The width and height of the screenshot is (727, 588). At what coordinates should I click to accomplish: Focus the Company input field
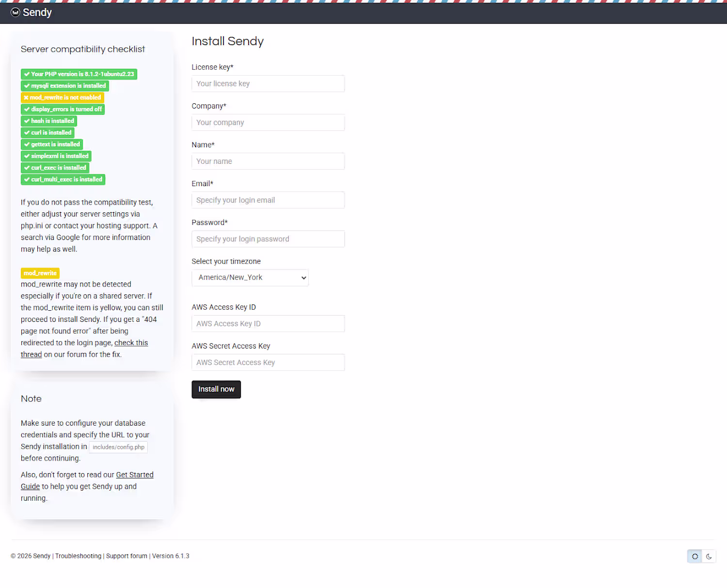pyautogui.click(x=268, y=123)
